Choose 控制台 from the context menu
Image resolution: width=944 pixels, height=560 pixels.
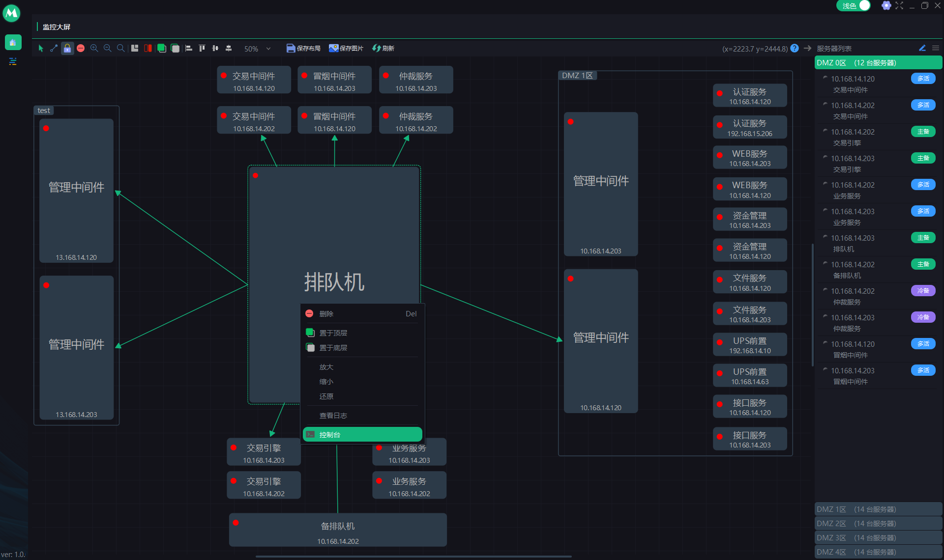tap(362, 435)
